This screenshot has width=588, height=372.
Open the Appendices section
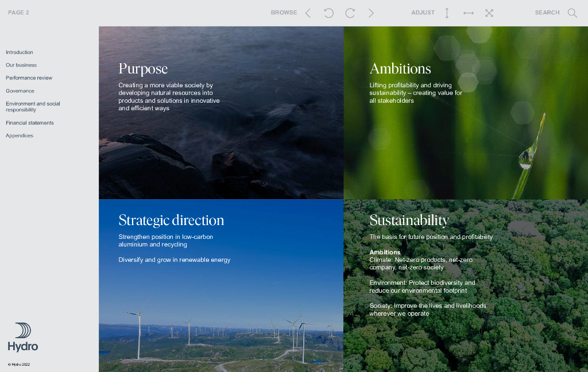20,135
